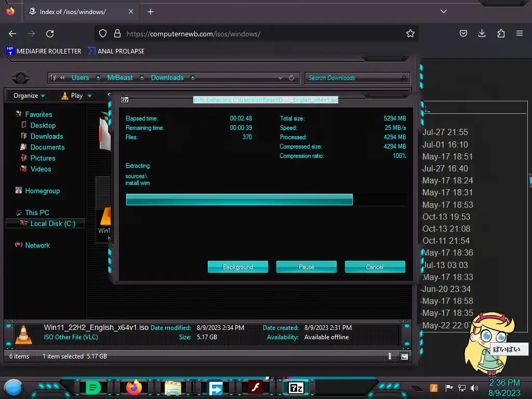
Task: Open the blue arrow app in taskbar
Action: (x=216, y=388)
